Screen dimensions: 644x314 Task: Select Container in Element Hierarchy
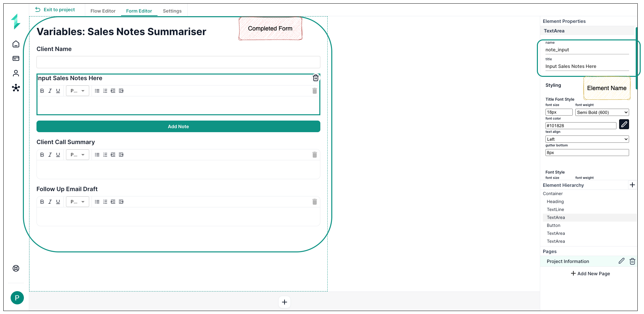point(553,193)
